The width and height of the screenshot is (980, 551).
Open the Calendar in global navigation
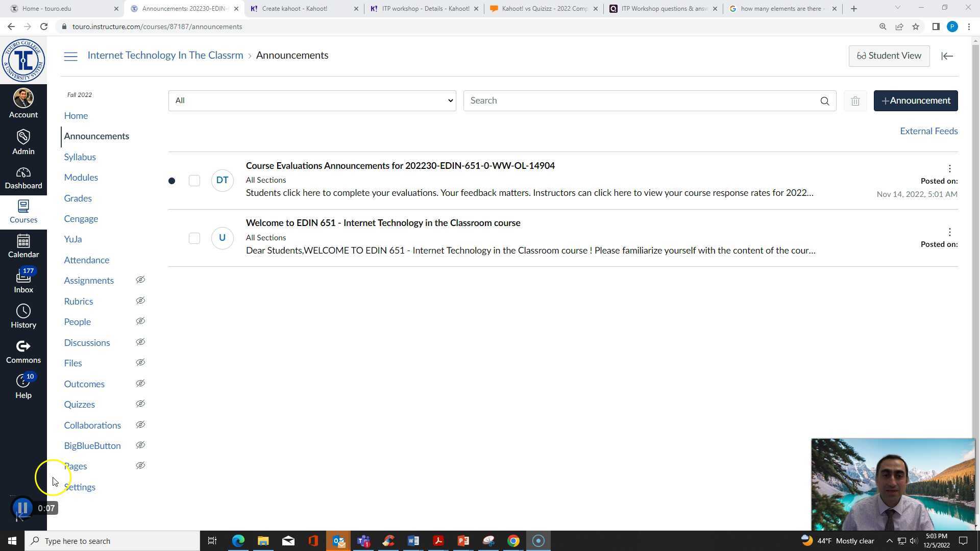23,245
